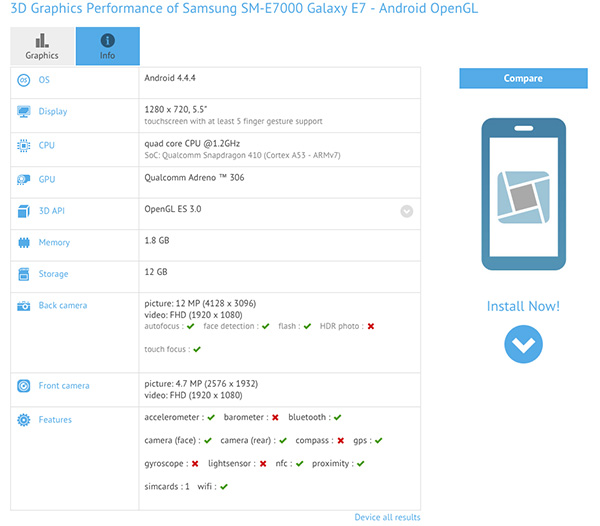Click the autofocus green check mark
Viewport: 600px width, 526px height.
[x=191, y=326]
